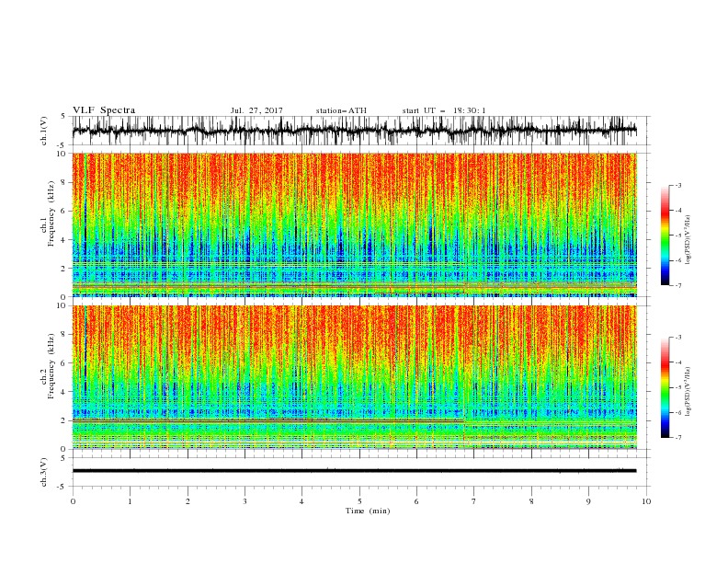Click the "-3" label on ch.1 color scale
Image resolution: width=728 pixels, height=563 pixels.
[677, 185]
